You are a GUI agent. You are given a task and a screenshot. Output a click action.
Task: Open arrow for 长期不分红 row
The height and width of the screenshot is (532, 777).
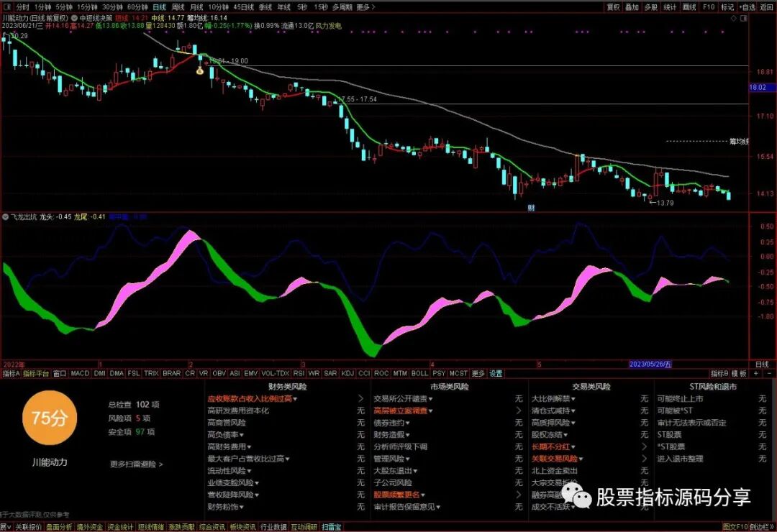(x=644, y=446)
